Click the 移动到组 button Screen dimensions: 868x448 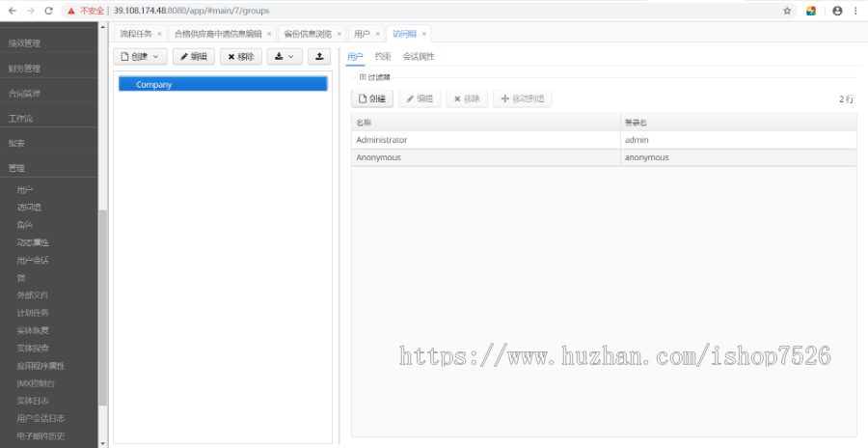click(x=523, y=98)
